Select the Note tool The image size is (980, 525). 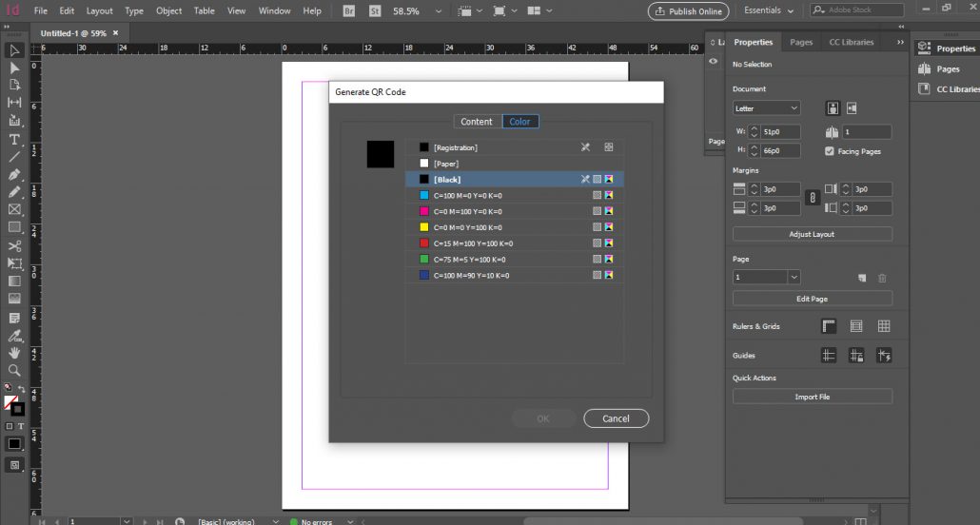pos(14,318)
